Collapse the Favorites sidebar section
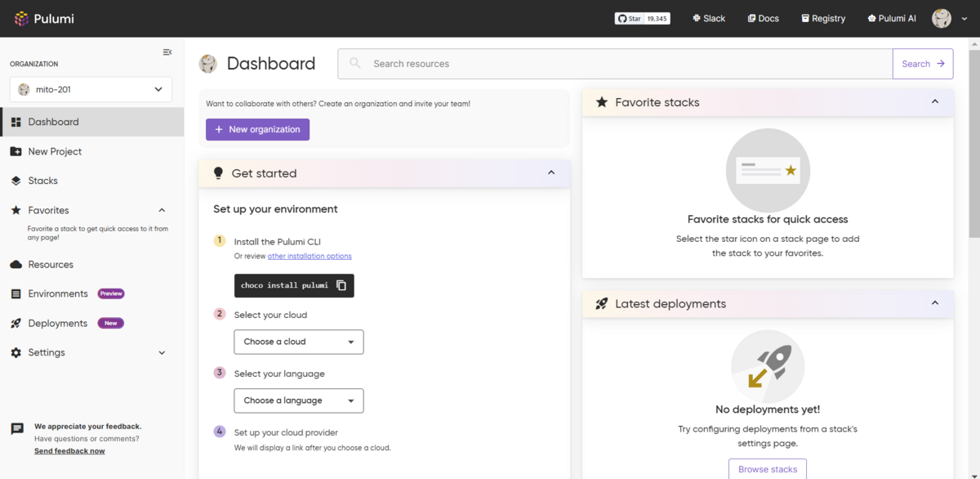The height and width of the screenshot is (479, 980). point(162,210)
